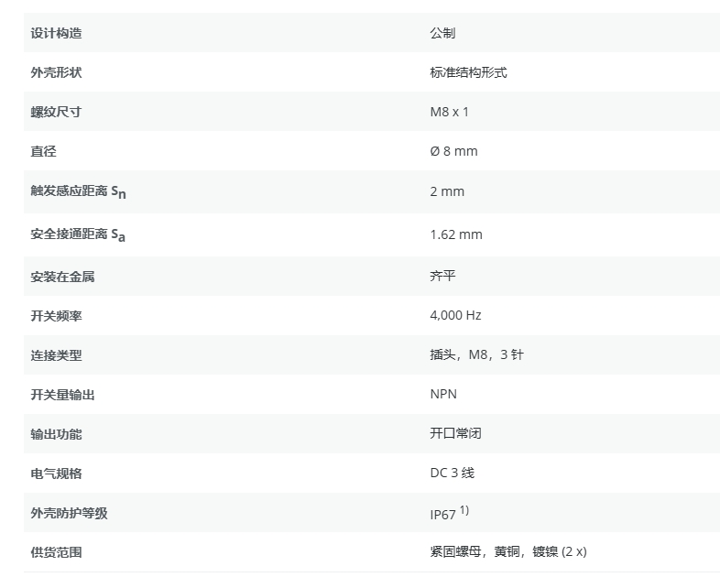
Task: Click the 2 mm sensing distance value
Action: coord(447,191)
